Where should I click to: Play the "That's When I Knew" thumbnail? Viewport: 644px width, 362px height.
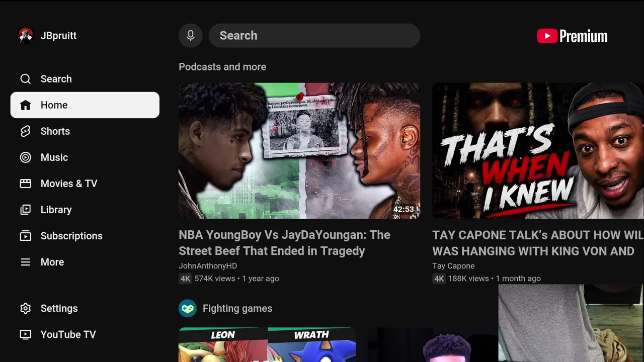pyautogui.click(x=538, y=151)
